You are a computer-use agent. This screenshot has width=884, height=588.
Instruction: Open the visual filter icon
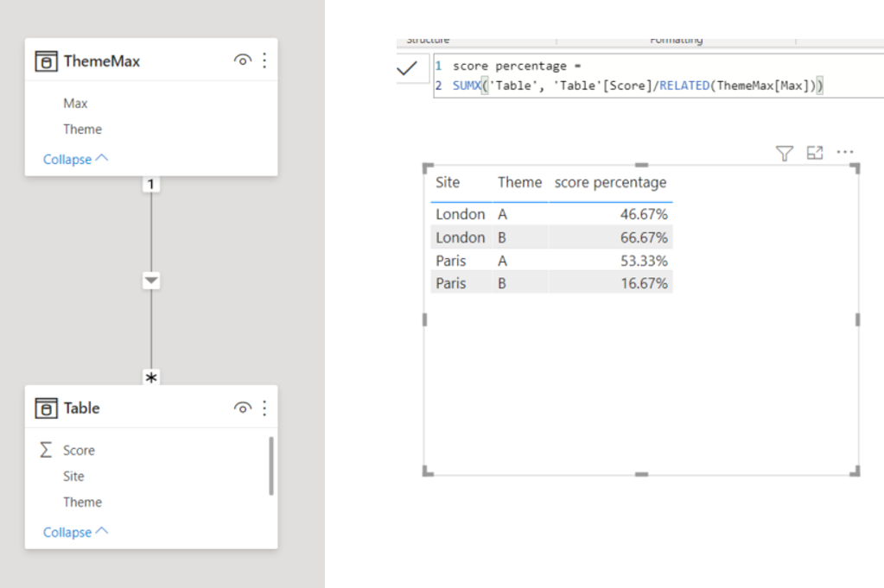785,153
